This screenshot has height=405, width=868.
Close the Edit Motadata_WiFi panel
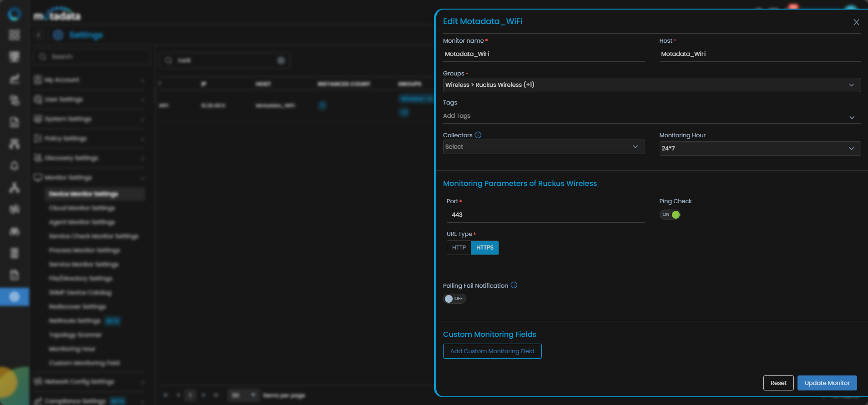coord(856,22)
